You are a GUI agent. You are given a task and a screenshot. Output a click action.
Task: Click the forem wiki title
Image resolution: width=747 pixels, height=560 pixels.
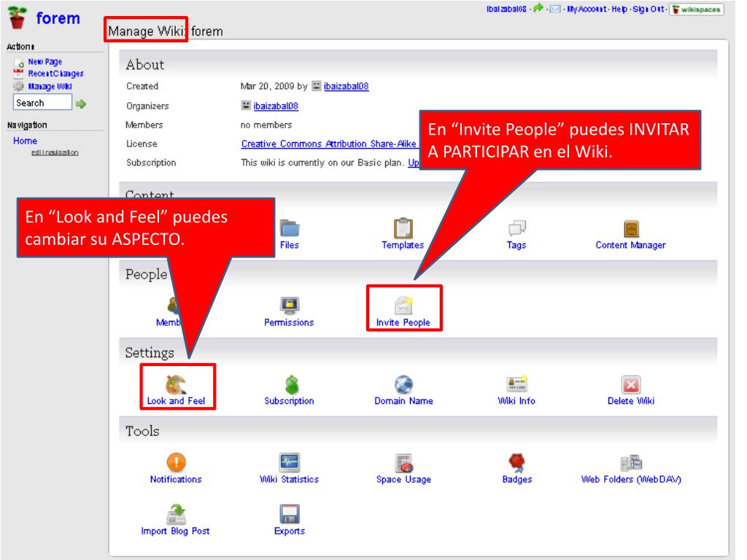[x=58, y=18]
